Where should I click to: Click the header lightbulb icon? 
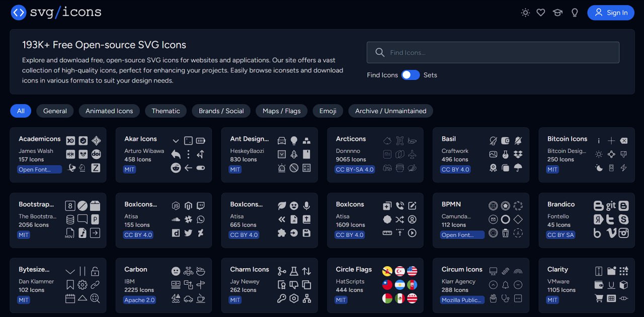point(575,13)
